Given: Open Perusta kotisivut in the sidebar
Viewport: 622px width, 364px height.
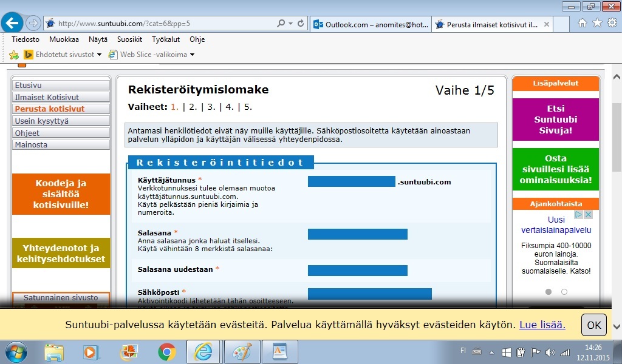Looking at the screenshot, I should (61, 109).
